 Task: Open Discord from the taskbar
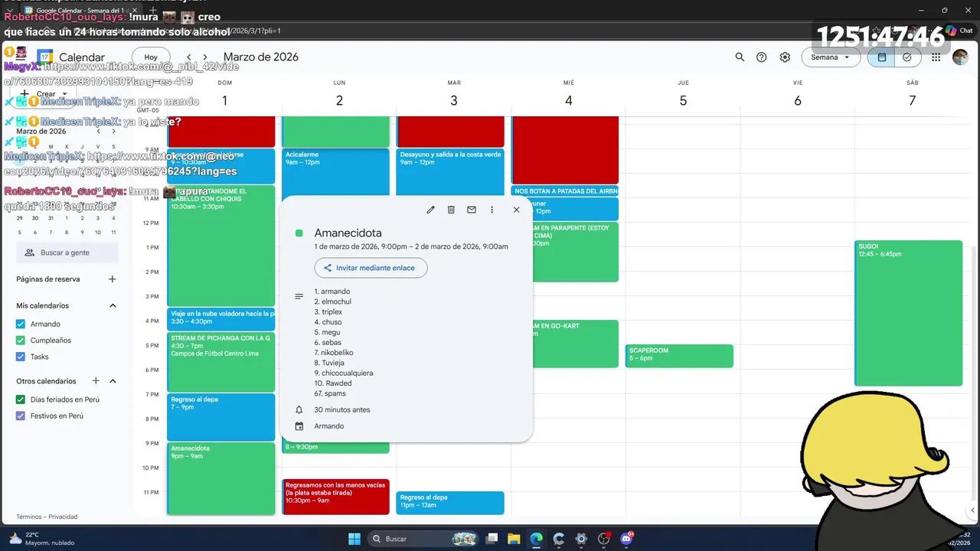pyautogui.click(x=626, y=539)
